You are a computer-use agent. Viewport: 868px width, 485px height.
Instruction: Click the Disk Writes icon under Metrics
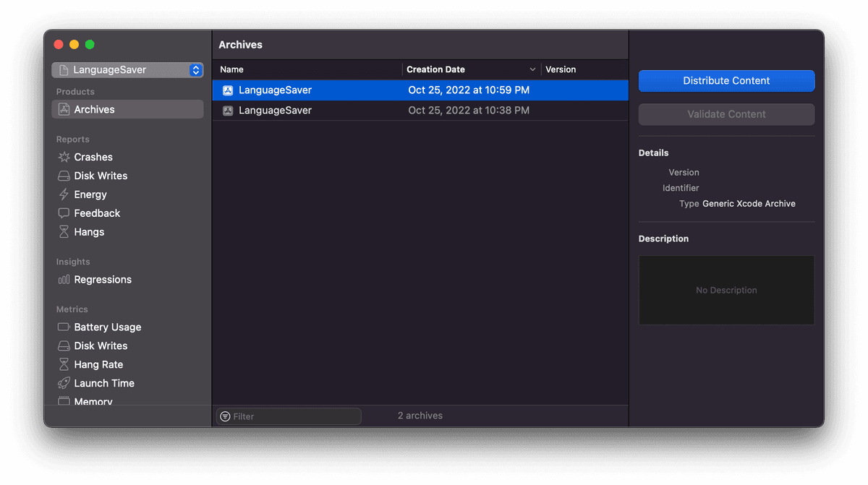click(64, 345)
